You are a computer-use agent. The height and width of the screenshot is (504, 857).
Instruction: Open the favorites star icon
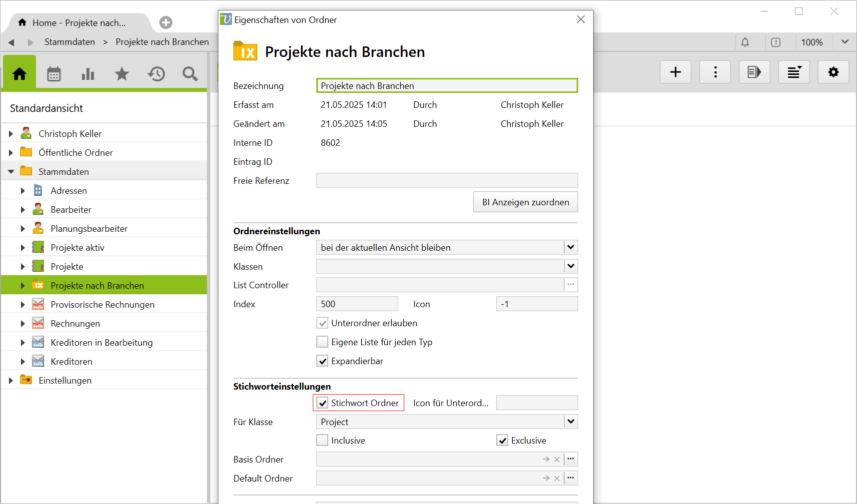coord(122,74)
